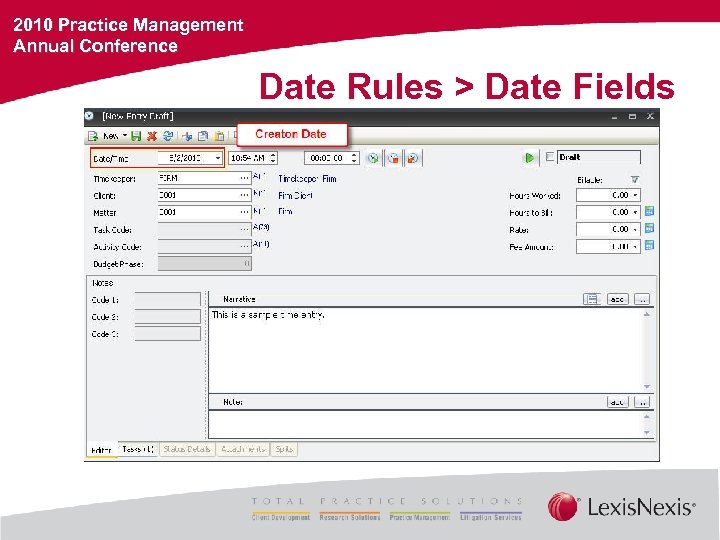Open the Activity Code lookup ellipsis
This screenshot has width=720, height=540.
coord(244,246)
